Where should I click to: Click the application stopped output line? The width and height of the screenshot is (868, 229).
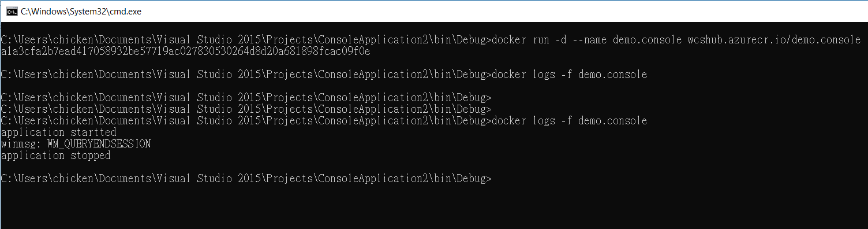(56, 156)
